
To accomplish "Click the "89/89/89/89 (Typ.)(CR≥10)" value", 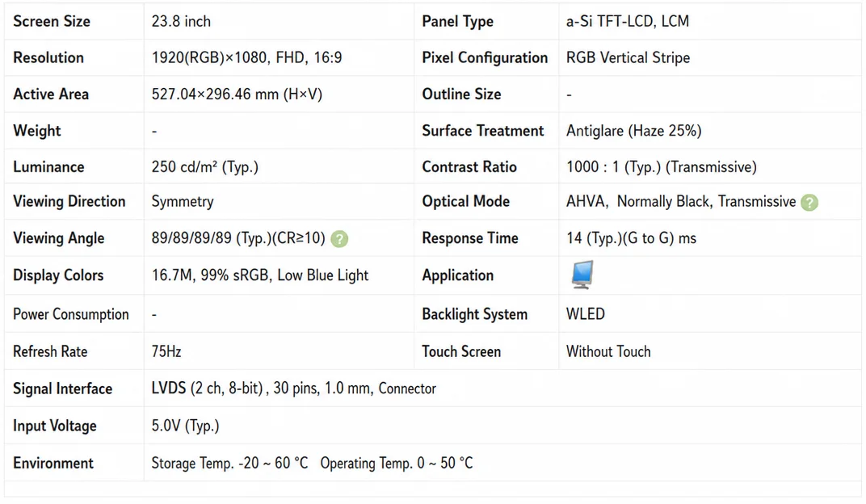I will pos(238,238).
